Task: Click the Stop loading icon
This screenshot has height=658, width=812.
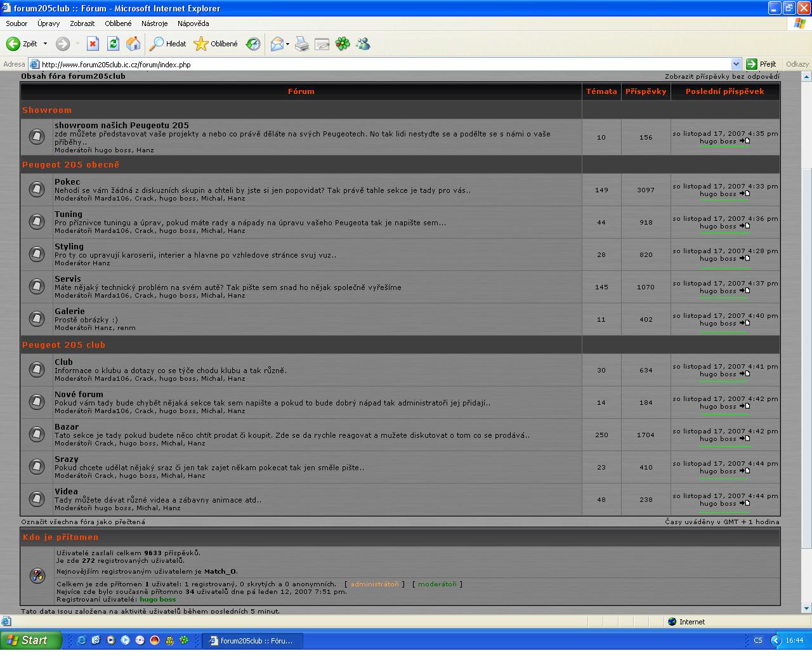Action: pyautogui.click(x=93, y=44)
